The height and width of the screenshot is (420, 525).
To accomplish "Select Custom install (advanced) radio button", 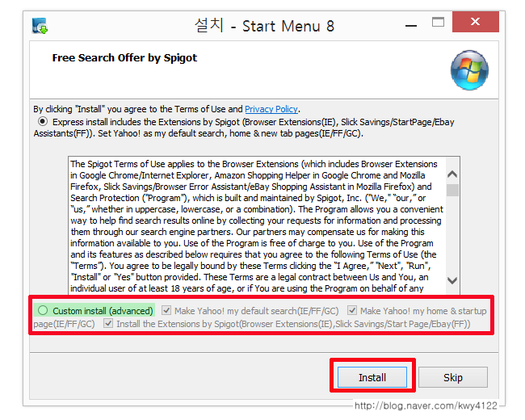I will click(x=43, y=310).
